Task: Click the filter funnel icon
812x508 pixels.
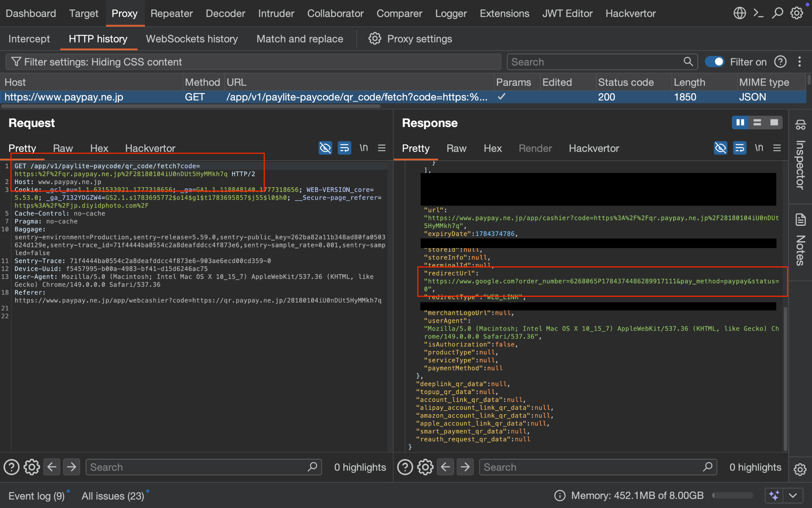Action: click(x=16, y=62)
